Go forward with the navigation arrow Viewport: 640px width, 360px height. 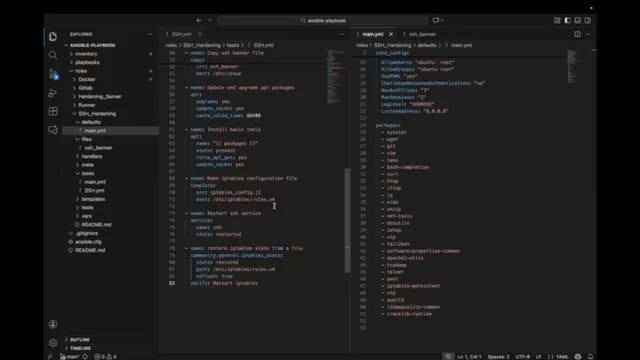(x=209, y=20)
